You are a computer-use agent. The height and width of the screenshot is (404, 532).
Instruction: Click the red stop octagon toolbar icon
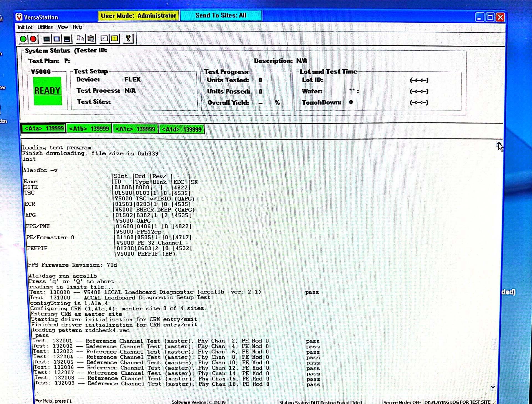pyautogui.click(x=34, y=39)
